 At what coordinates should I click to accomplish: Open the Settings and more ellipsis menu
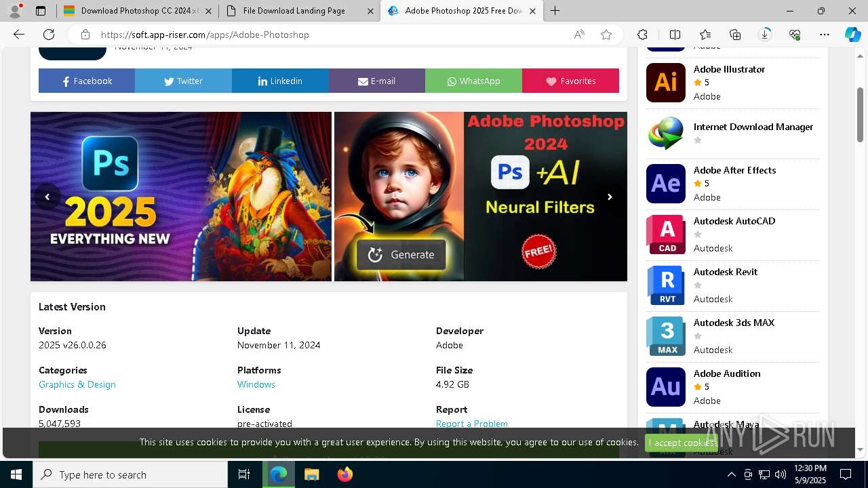coord(825,35)
